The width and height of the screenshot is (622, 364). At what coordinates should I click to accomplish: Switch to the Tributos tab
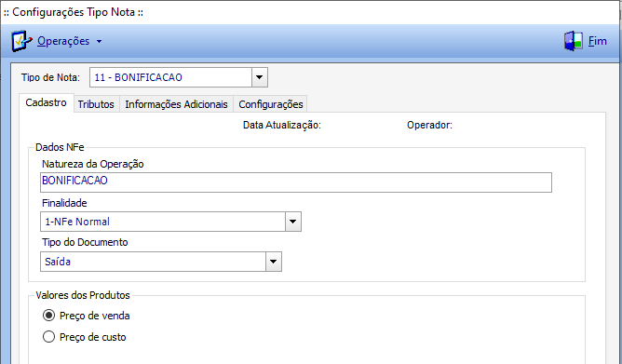tap(96, 104)
